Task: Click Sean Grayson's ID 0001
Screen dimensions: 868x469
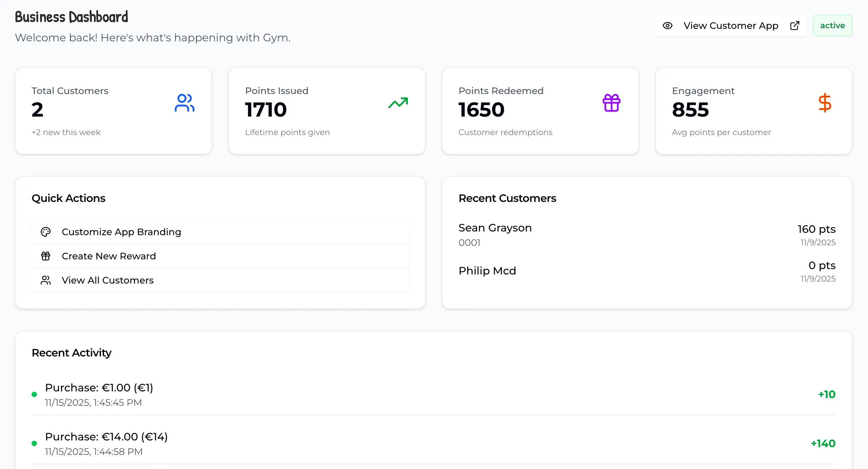Action: [x=469, y=243]
